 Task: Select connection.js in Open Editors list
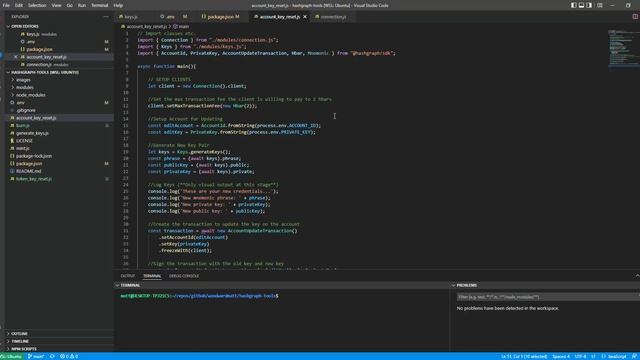point(39,64)
